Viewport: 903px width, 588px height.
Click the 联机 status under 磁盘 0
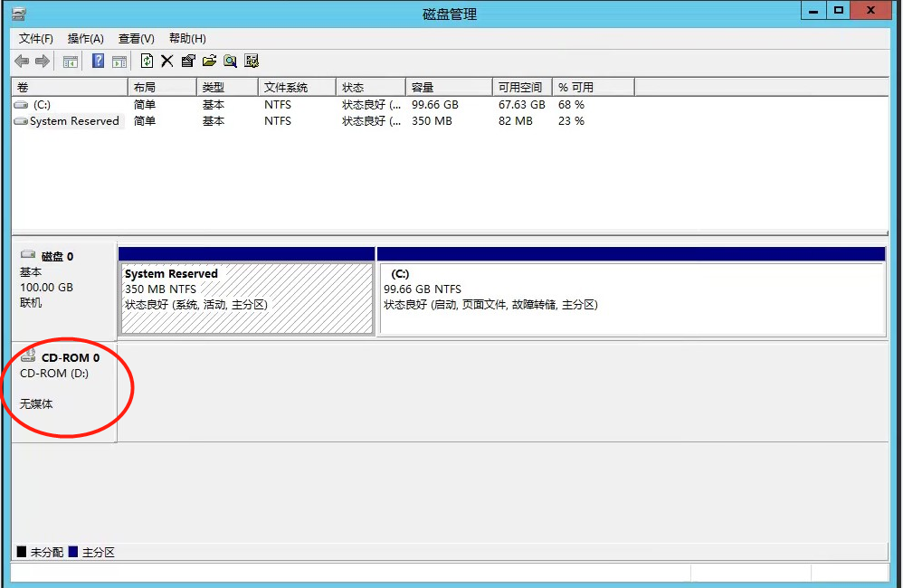(31, 303)
